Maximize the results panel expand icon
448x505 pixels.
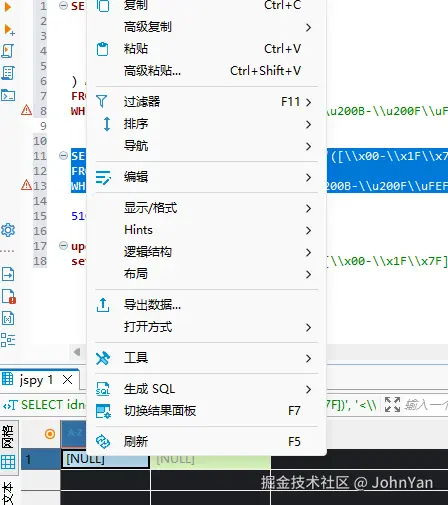tap(392, 404)
